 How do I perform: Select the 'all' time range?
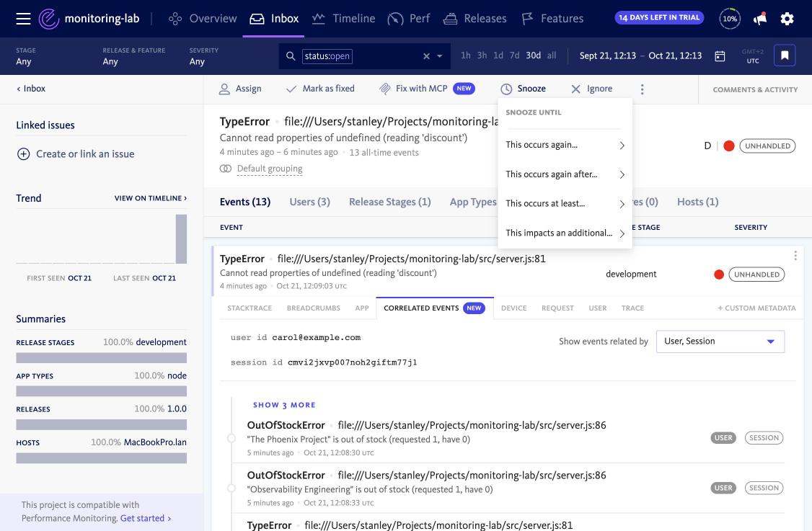[552, 55]
